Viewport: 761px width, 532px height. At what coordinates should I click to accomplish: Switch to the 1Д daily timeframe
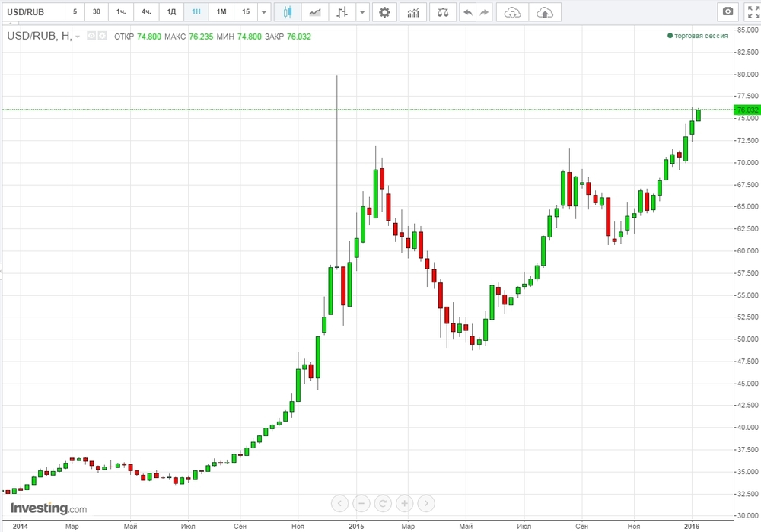tap(171, 12)
